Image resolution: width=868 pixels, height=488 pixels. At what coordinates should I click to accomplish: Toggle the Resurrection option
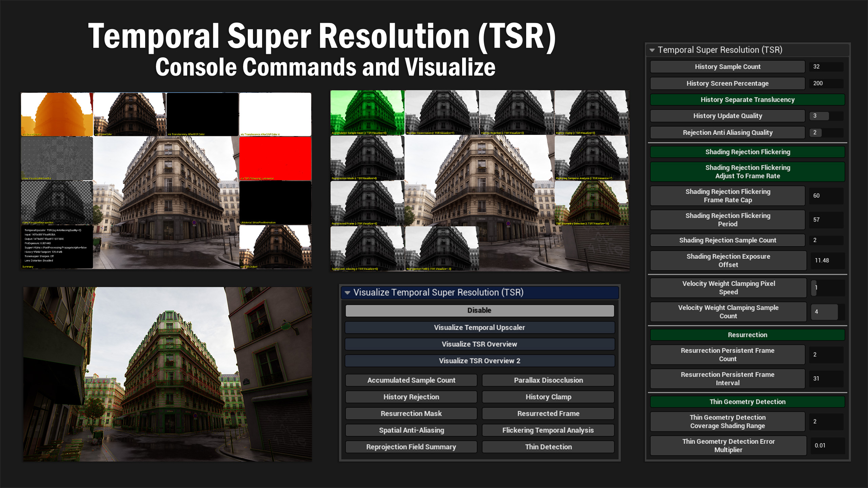[x=747, y=335]
